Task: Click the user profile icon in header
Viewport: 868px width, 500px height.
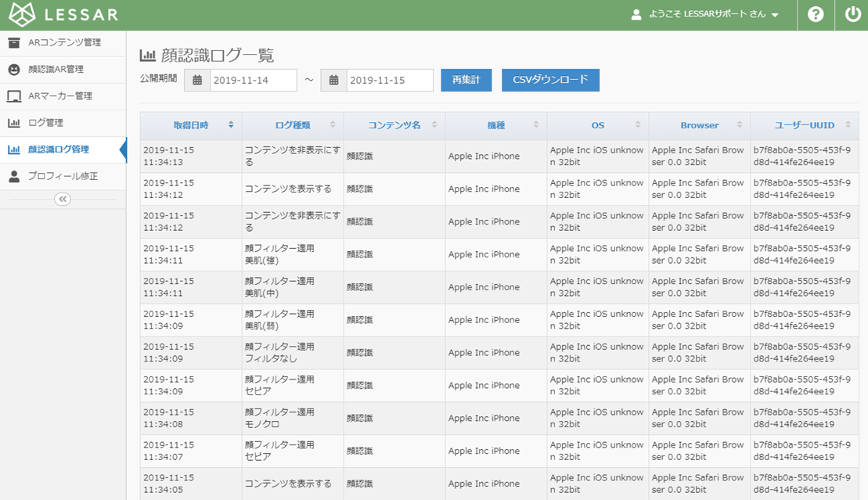Action: pyautogui.click(x=636, y=14)
